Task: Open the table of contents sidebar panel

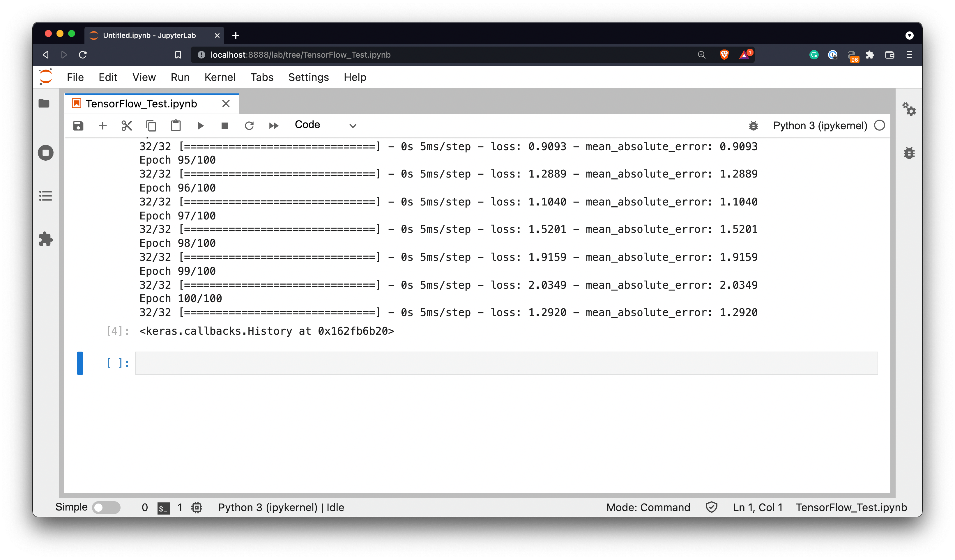Action: 45,196
